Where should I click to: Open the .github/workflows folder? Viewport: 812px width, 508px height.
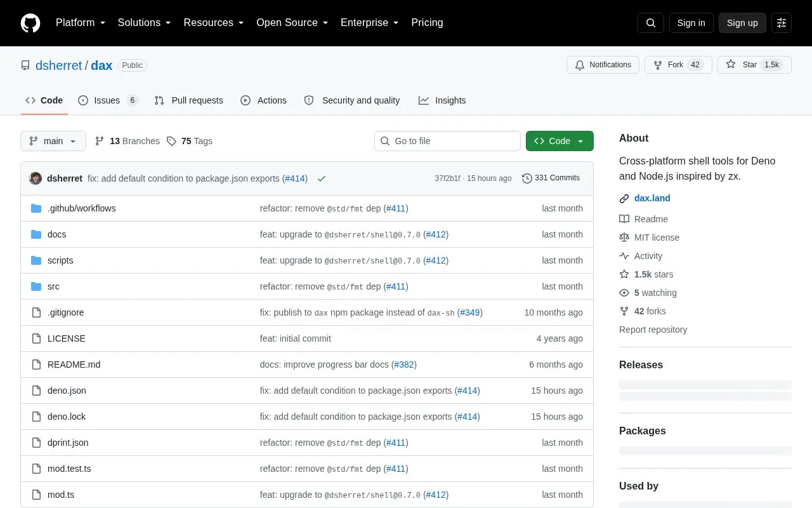coord(81,208)
